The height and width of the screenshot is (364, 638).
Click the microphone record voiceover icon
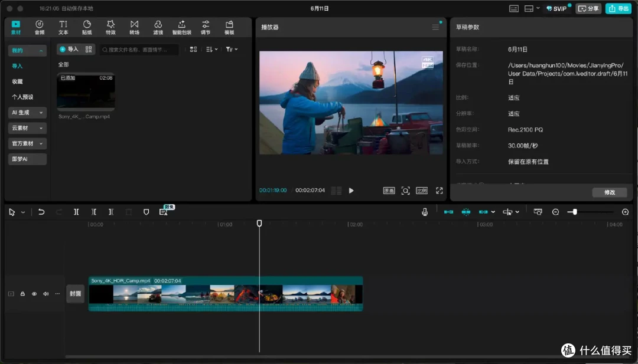tap(424, 212)
